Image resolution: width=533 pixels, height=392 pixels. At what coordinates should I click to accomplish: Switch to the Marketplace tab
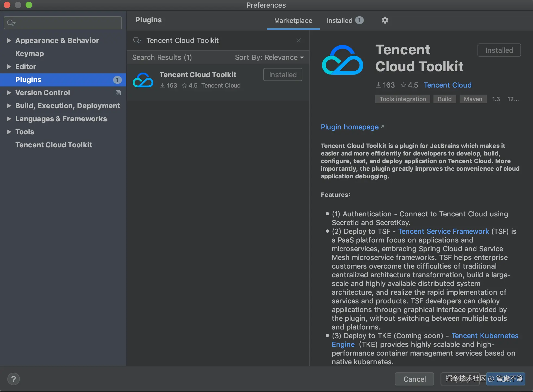coord(293,20)
